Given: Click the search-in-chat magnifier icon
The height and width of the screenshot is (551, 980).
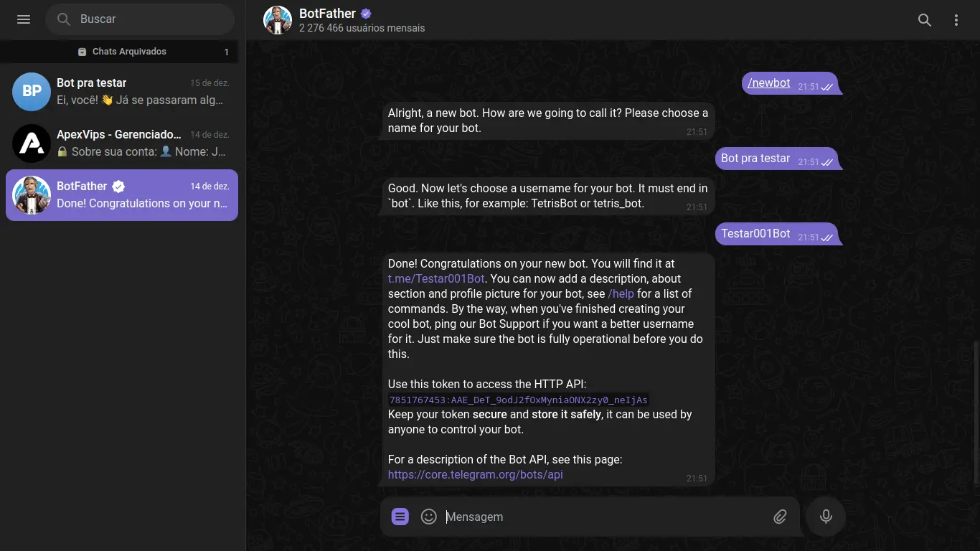Looking at the screenshot, I should click(x=925, y=20).
